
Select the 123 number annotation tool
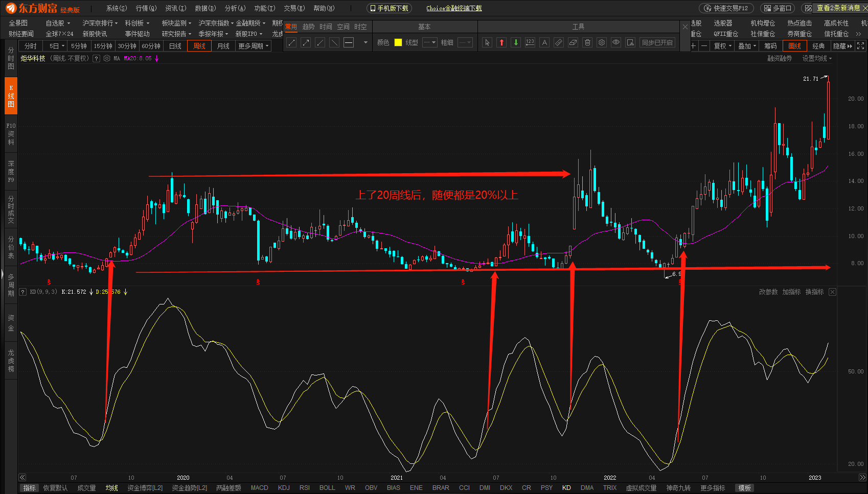tap(530, 42)
